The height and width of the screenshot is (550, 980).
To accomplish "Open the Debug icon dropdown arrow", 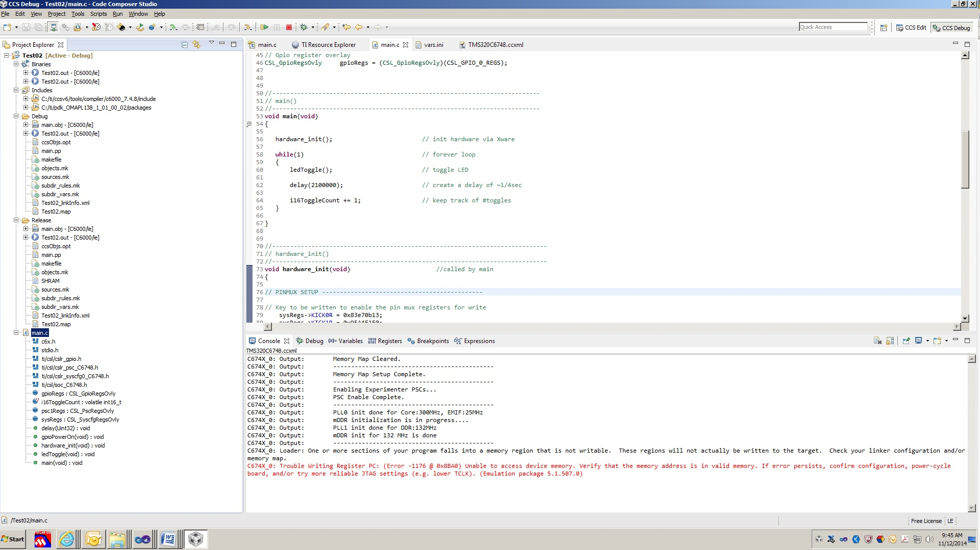I will [313, 28].
